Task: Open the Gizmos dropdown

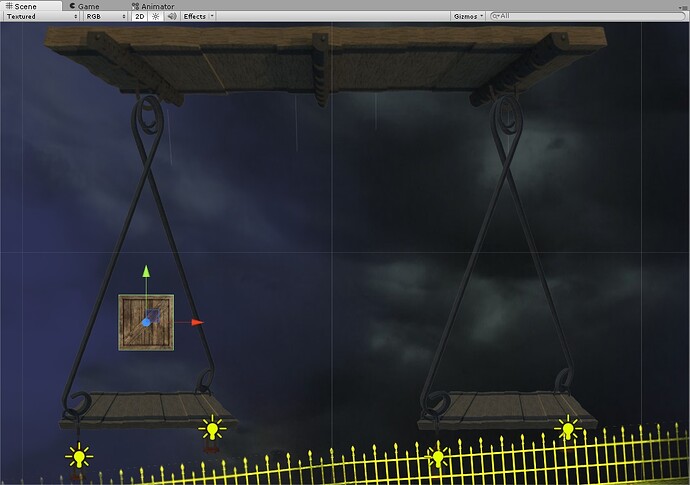Action: click(468, 16)
